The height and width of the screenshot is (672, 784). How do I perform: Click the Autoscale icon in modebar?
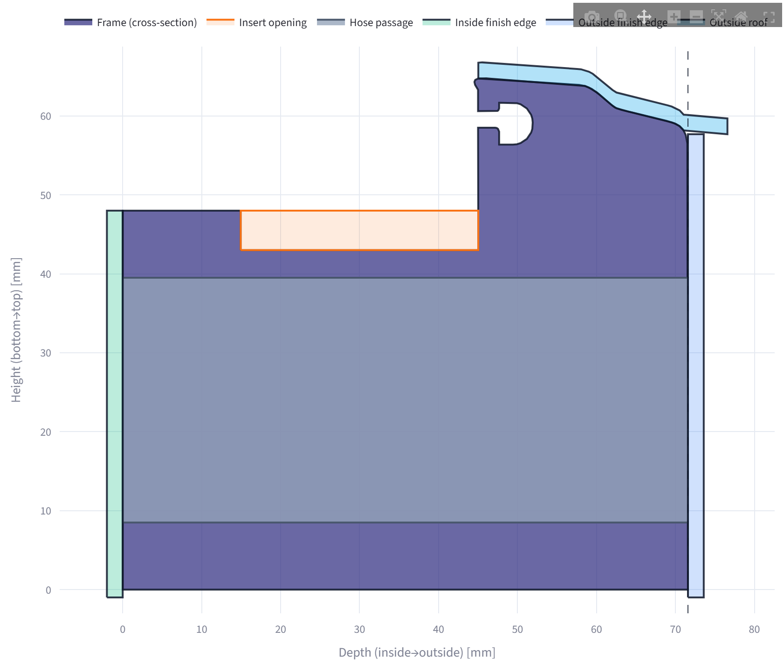pos(719,17)
